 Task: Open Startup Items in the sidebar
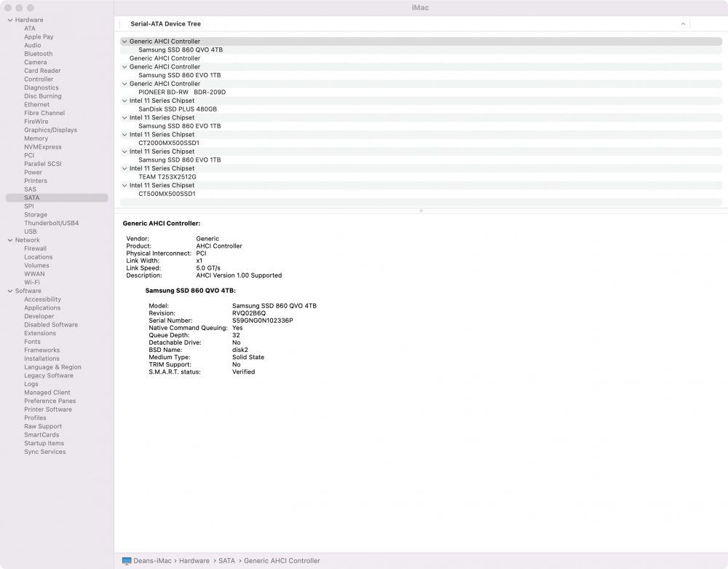point(44,443)
